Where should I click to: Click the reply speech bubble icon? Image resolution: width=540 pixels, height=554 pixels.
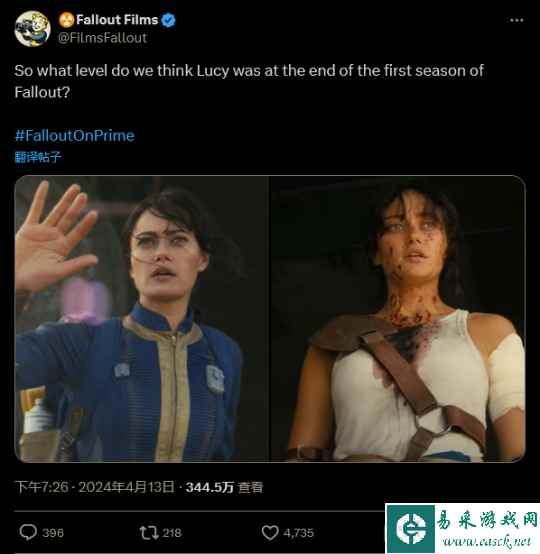pyautogui.click(x=28, y=532)
